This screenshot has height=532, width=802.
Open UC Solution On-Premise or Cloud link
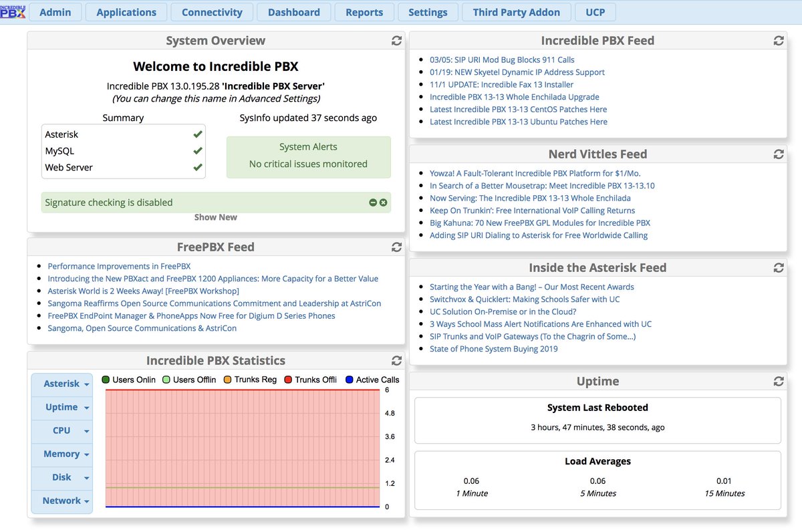pyautogui.click(x=503, y=311)
